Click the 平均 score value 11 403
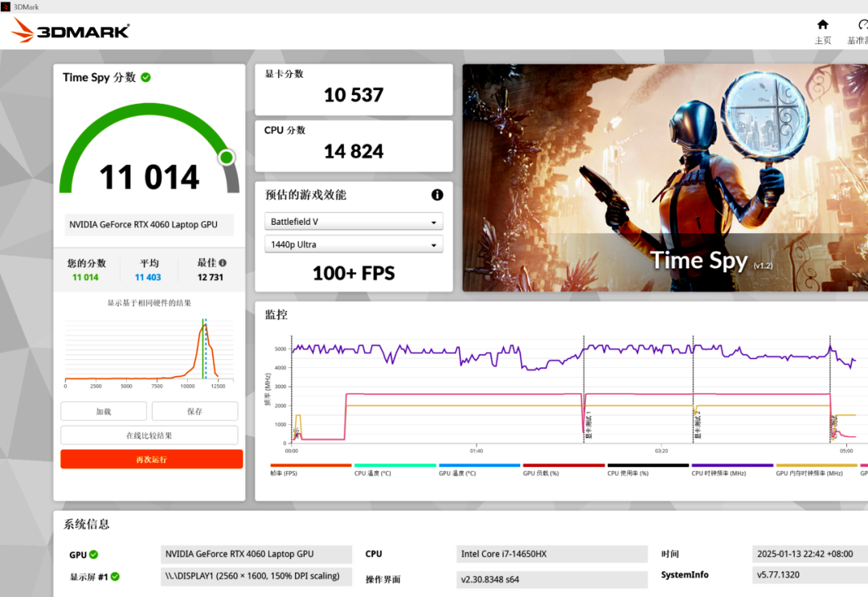 [x=148, y=277]
